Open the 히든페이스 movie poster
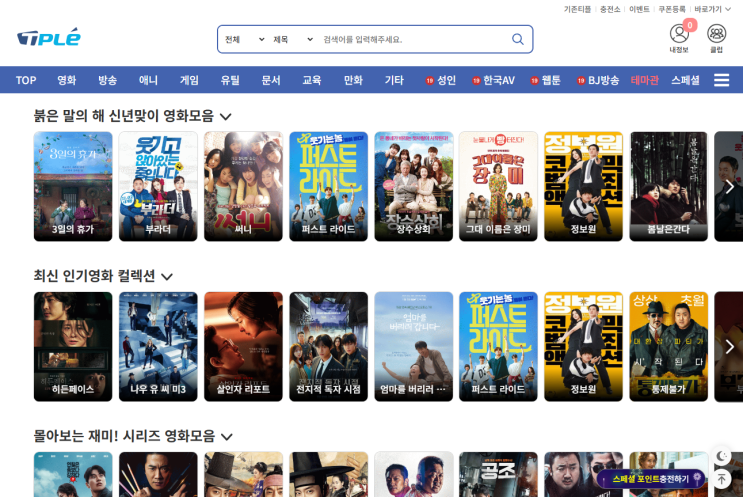 [73, 347]
